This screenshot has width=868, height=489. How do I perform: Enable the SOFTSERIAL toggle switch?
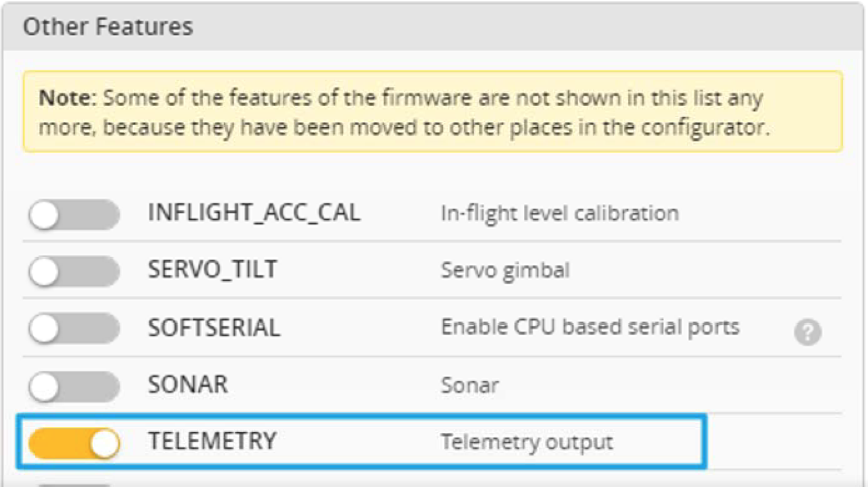coord(74,329)
